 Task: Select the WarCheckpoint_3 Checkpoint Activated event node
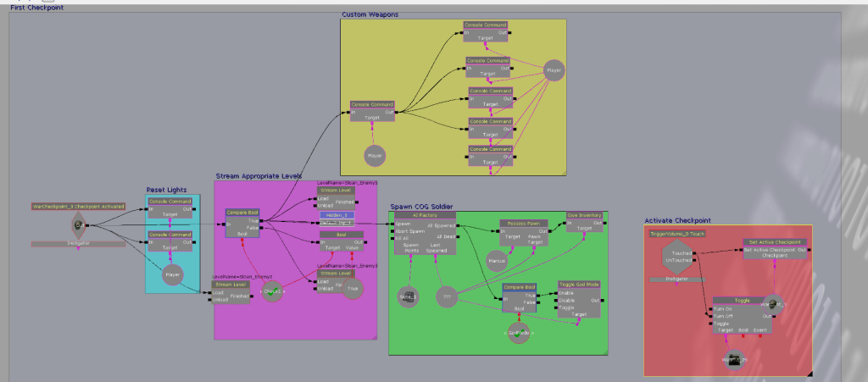click(77, 224)
